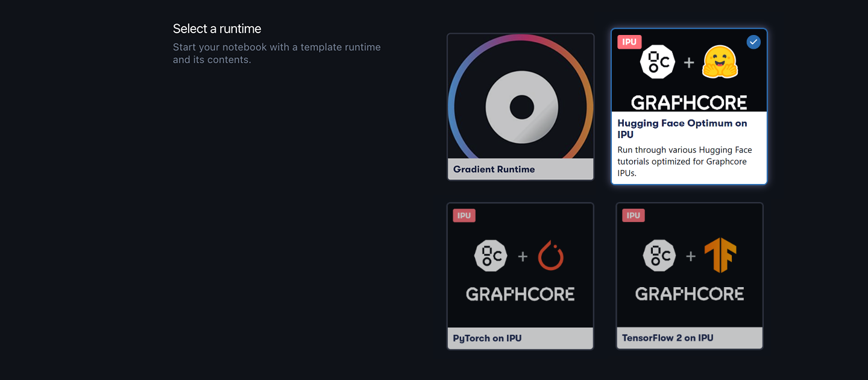The height and width of the screenshot is (380, 868).
Task: Select the Gradient Runtime card
Action: (x=520, y=107)
